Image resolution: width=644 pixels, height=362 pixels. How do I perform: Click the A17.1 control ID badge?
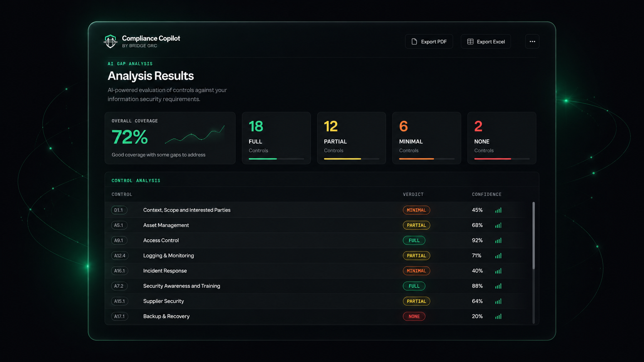point(120,316)
